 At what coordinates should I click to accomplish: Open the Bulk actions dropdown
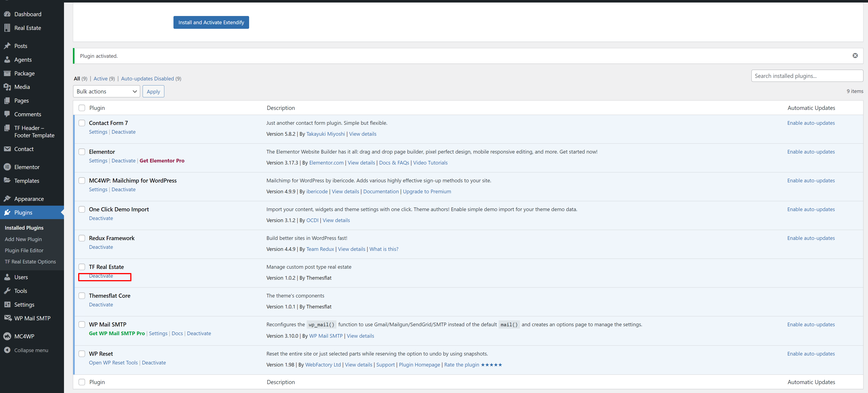pos(107,92)
